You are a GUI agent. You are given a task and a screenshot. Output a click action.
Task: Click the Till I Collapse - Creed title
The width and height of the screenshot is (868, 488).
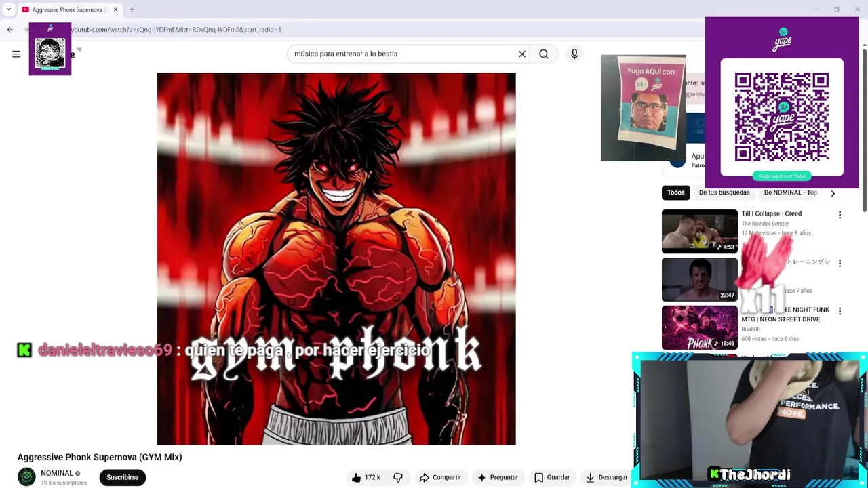771,213
